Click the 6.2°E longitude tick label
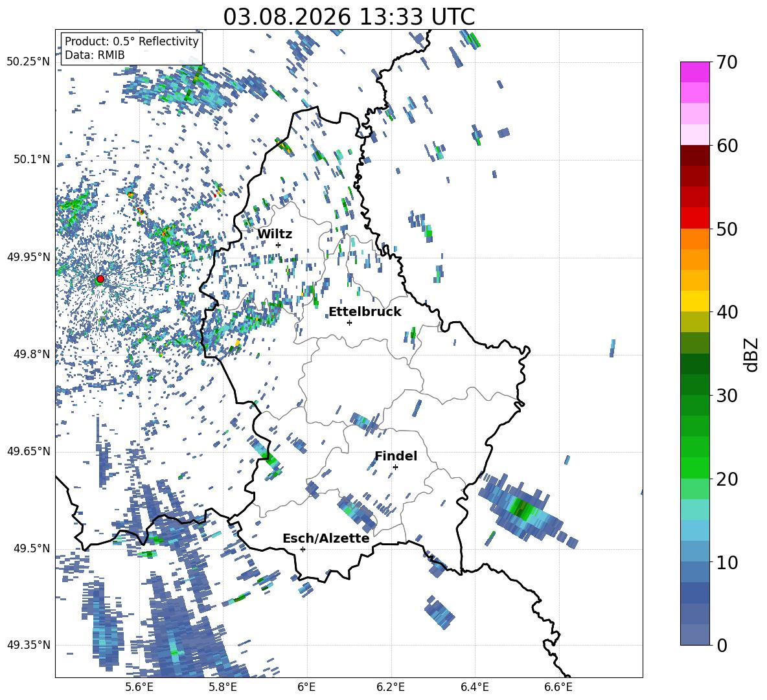The width and height of the screenshot is (767, 700). click(x=391, y=687)
